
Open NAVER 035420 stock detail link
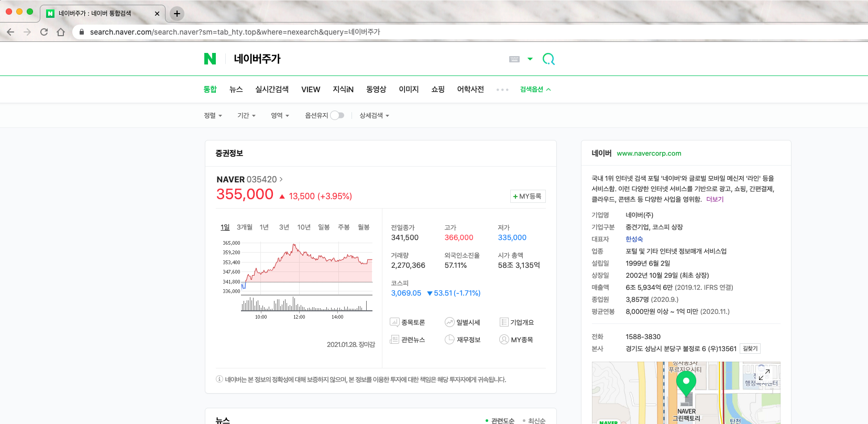pos(249,179)
